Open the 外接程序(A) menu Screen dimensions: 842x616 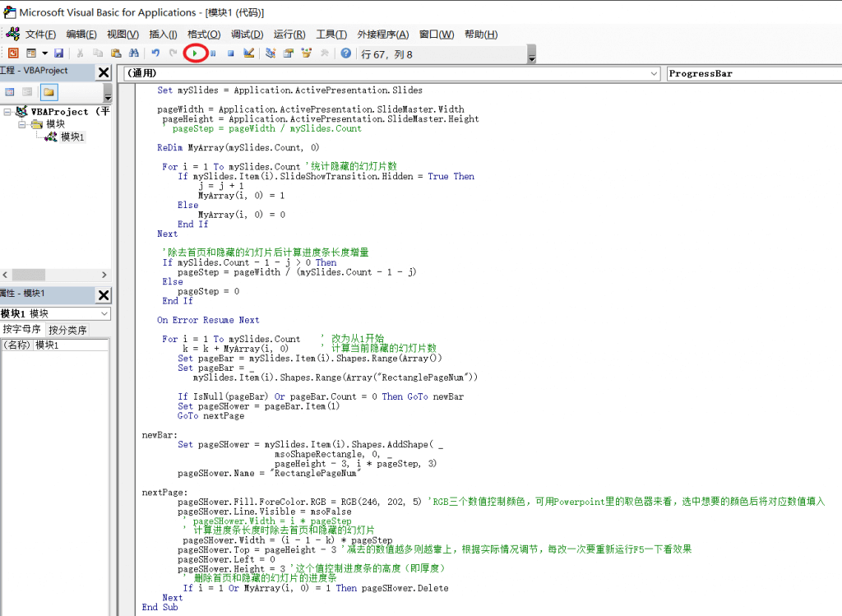pyautogui.click(x=383, y=35)
